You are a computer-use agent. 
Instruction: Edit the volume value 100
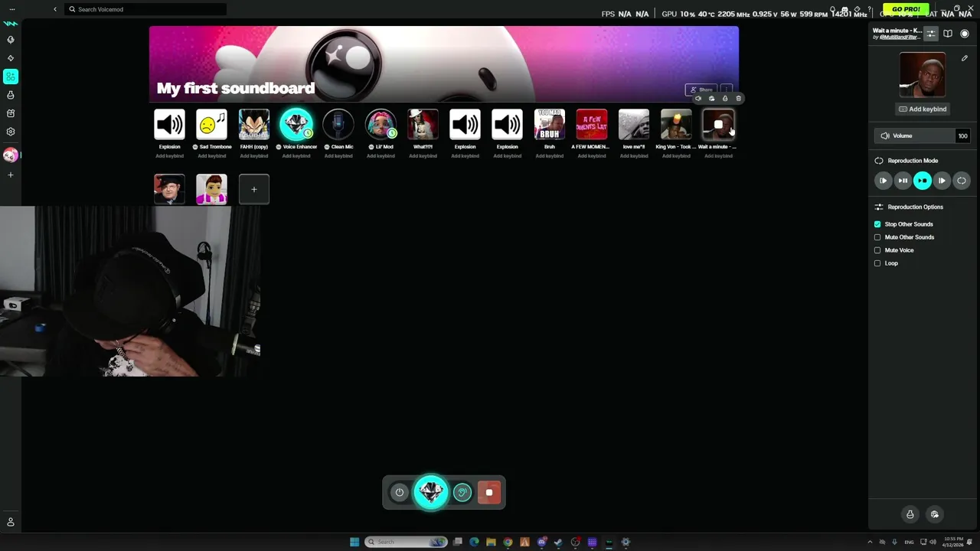point(962,135)
